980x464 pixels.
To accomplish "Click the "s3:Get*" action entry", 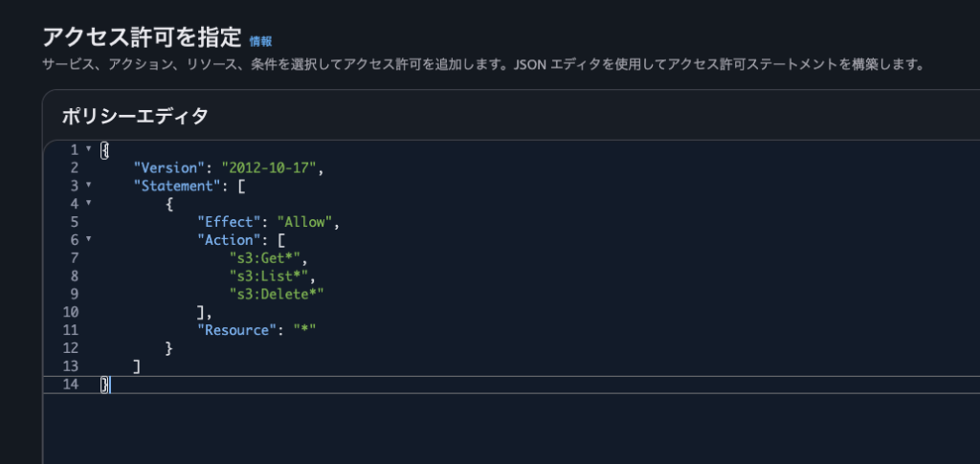I will click(x=268, y=258).
